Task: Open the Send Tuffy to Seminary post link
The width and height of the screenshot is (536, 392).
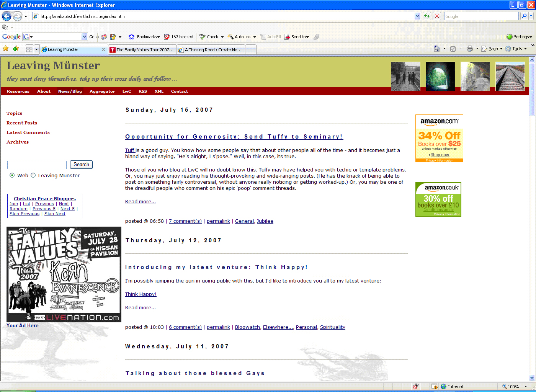Action: coord(234,137)
